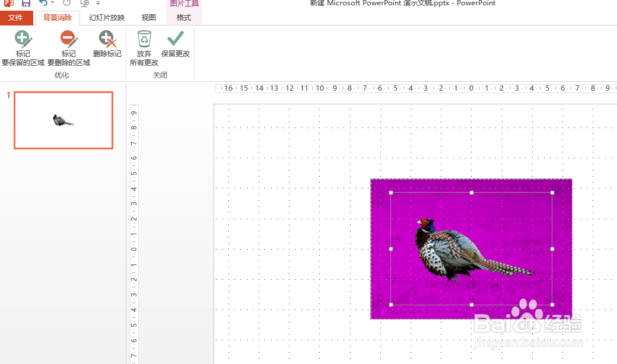Viewport: 617px width, 364px height.
Task: Click the top-middle marquee handle on the picture
Action: click(x=472, y=193)
